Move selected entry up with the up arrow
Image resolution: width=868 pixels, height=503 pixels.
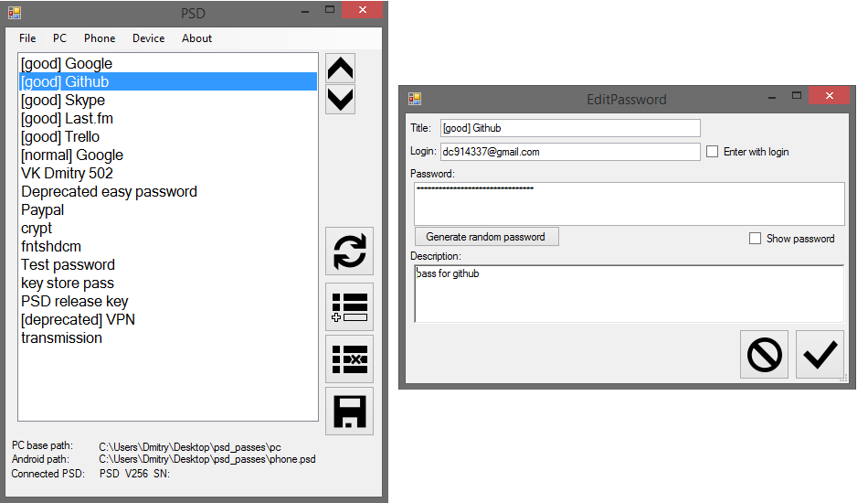(x=340, y=69)
